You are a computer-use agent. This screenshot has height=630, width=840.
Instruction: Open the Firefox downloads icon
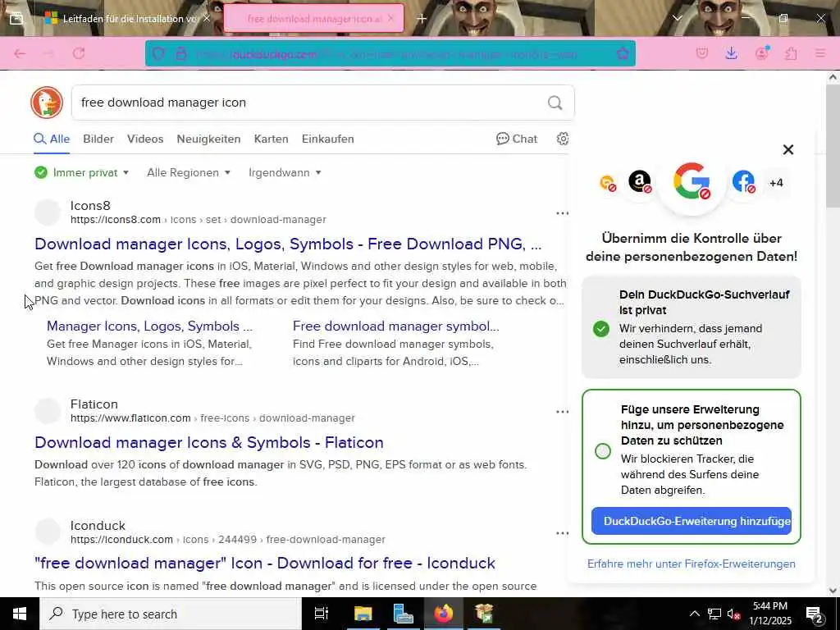731,53
